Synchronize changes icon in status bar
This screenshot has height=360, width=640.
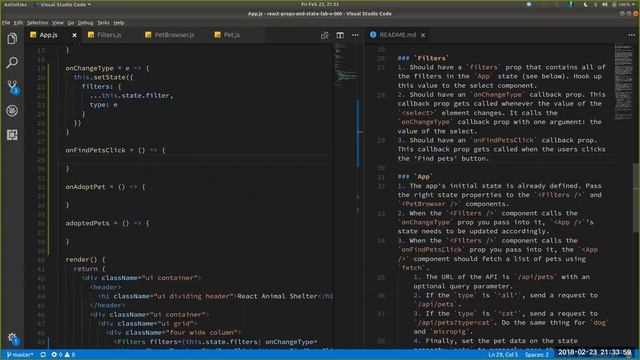pyautogui.click(x=43, y=355)
